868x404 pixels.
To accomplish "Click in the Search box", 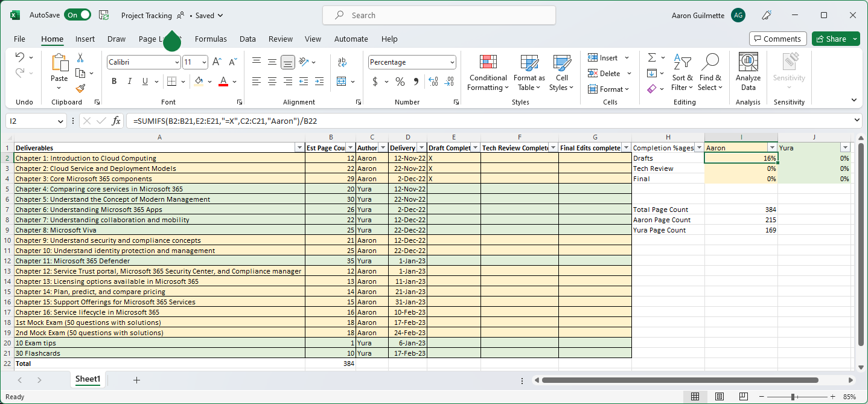I will pos(439,15).
